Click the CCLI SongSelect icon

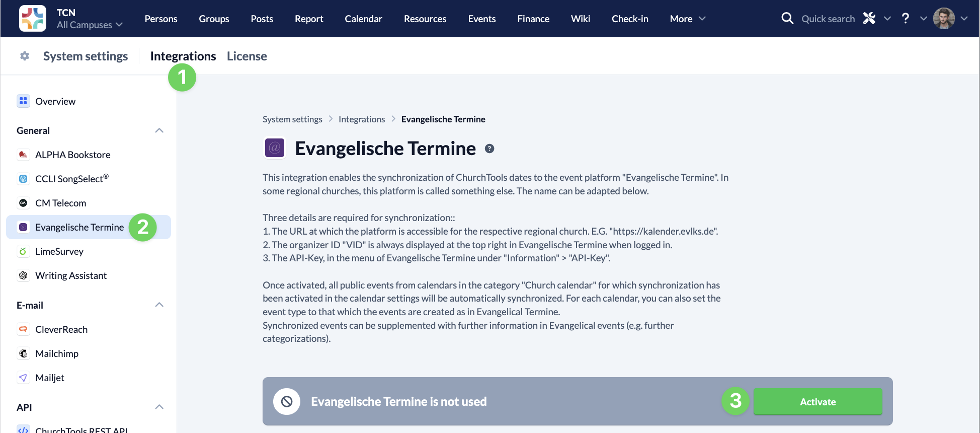23,179
